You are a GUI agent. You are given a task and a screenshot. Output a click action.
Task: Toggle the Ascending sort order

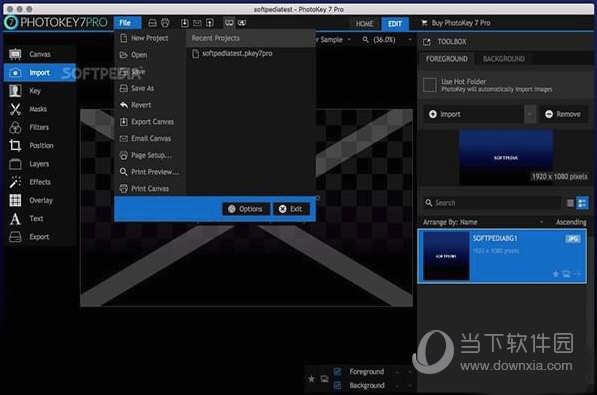[x=571, y=222]
